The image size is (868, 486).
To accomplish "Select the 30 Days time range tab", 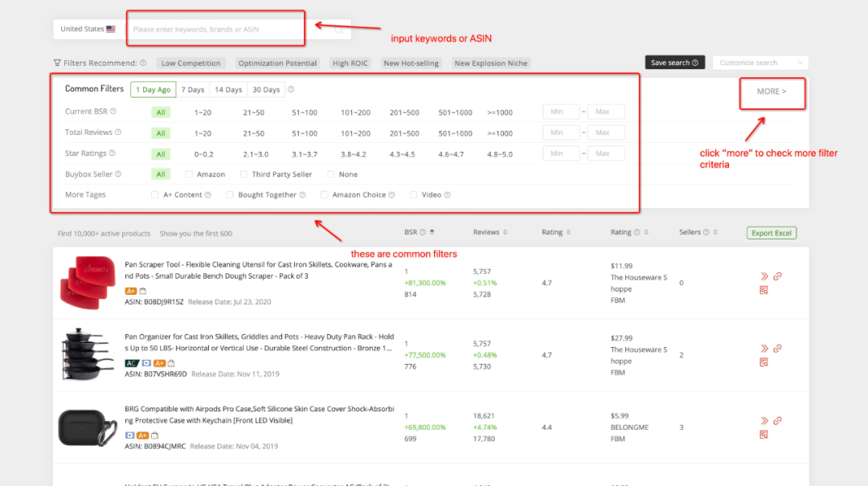I will click(x=265, y=90).
